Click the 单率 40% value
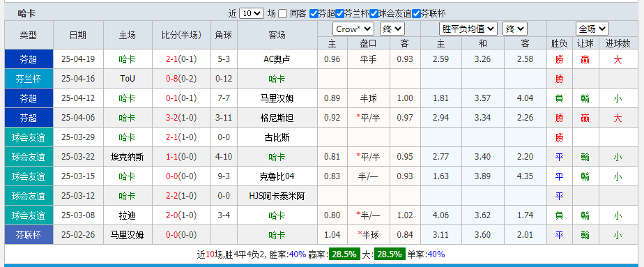The width and height of the screenshot is (644, 267). [x=436, y=254]
